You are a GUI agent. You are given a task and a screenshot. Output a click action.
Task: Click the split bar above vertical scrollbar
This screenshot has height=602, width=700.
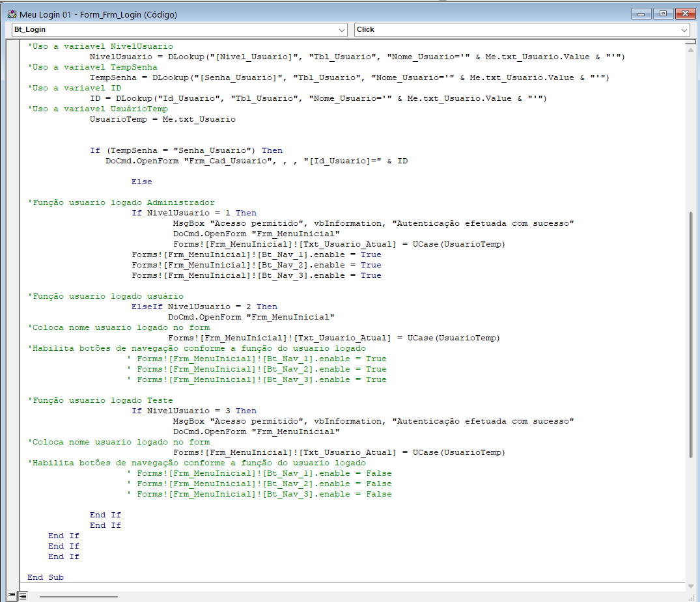(x=691, y=41)
